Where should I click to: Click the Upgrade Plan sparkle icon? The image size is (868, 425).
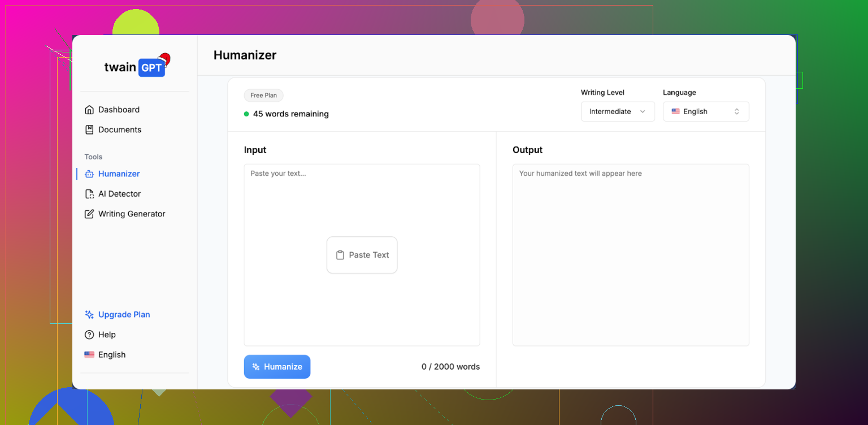[x=89, y=315]
